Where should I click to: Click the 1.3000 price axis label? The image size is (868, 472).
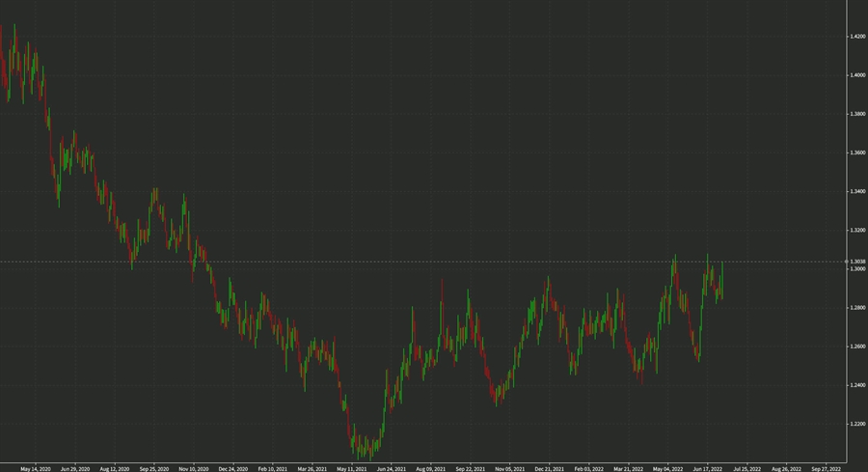857,269
